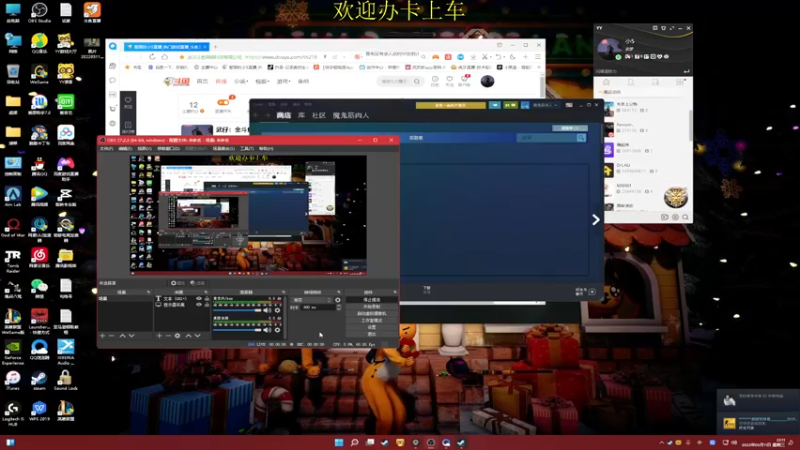Select the Sound Lock desktop icon
Viewport: 800px width, 450px height.
(65, 378)
